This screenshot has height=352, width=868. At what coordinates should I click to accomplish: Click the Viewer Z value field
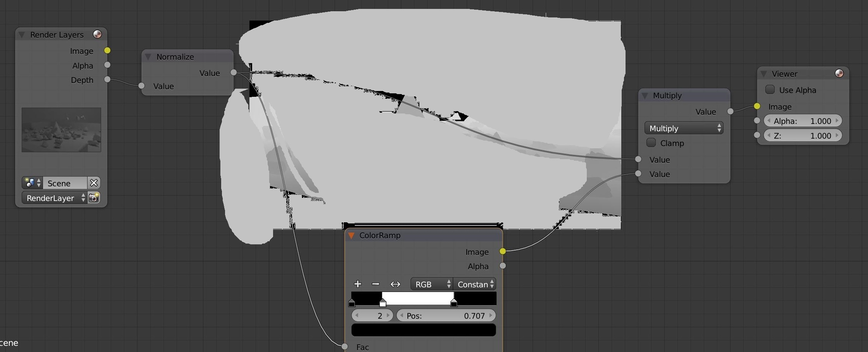[803, 136]
